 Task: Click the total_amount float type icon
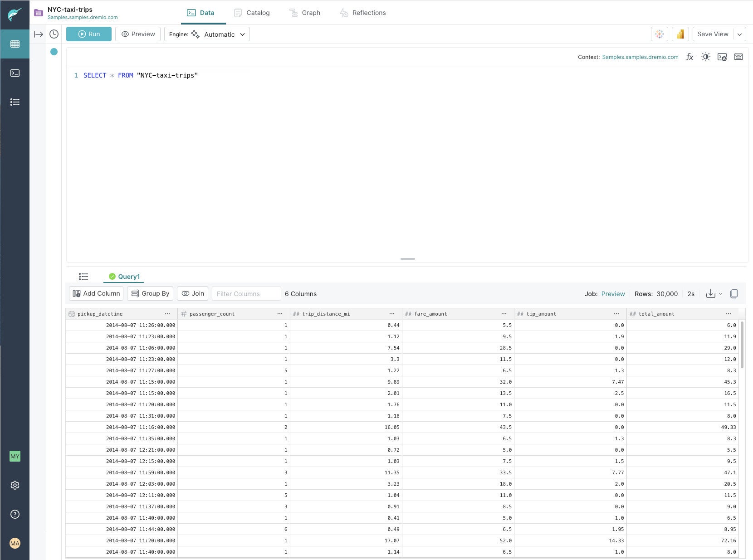[x=633, y=314]
